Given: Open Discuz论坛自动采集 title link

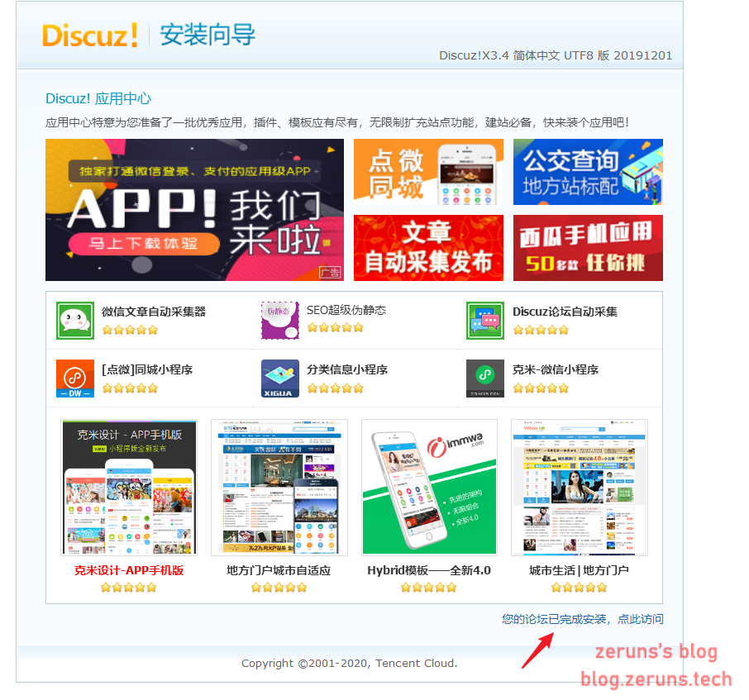Looking at the screenshot, I should pos(565,312).
